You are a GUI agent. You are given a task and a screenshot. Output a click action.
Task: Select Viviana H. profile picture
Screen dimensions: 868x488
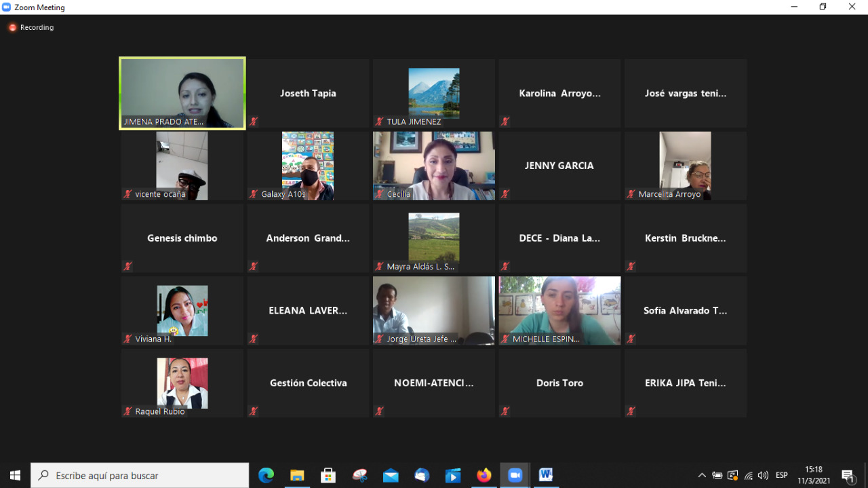[x=182, y=311]
